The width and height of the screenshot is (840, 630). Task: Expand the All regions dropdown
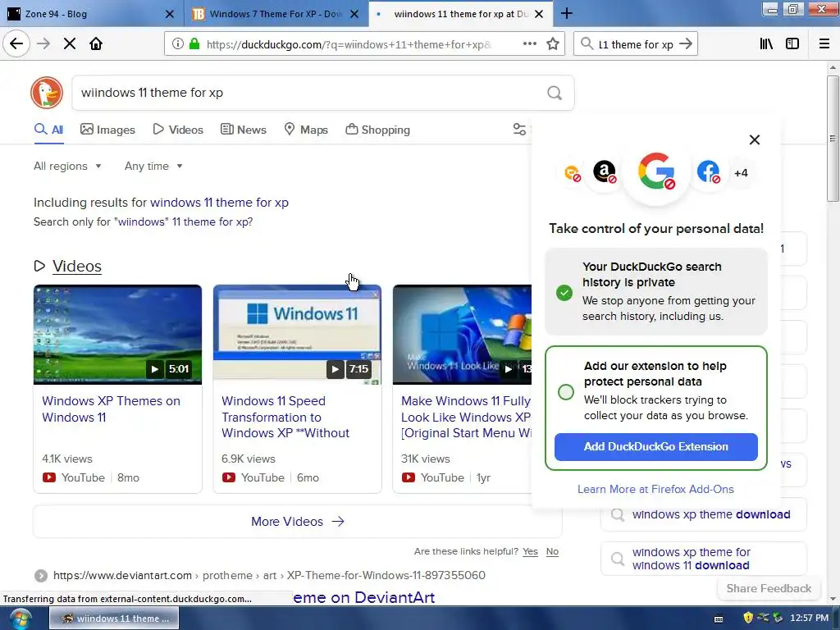click(67, 166)
